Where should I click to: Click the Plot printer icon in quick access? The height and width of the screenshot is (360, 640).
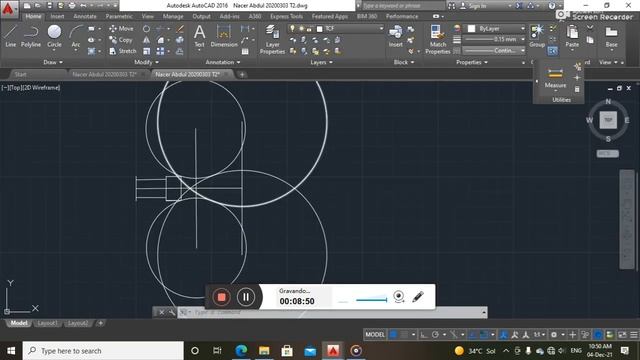click(x=72, y=5)
